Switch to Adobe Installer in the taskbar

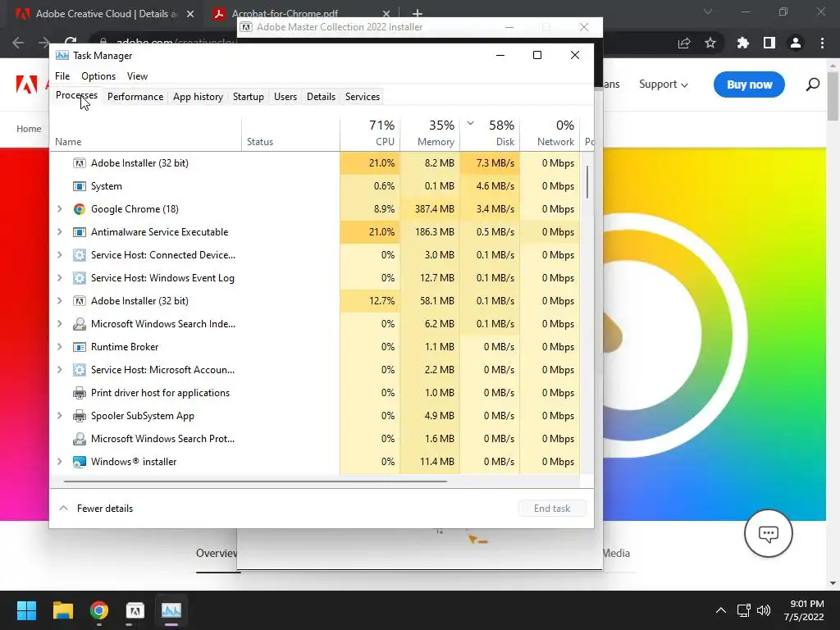pyautogui.click(x=135, y=610)
